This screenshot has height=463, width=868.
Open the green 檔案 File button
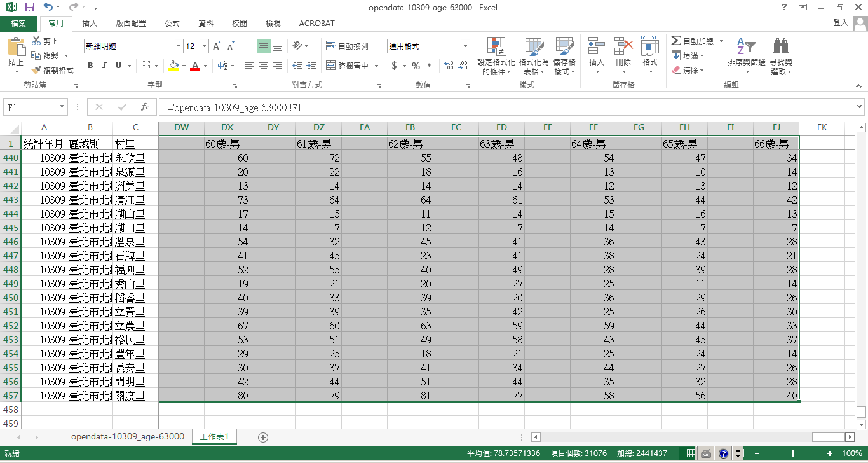coord(18,24)
